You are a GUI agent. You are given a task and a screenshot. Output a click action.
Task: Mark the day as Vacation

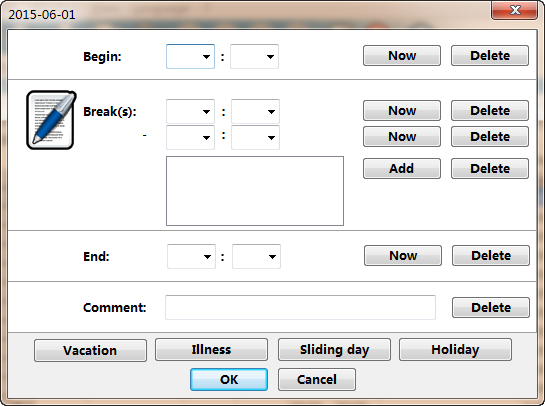[90, 350]
